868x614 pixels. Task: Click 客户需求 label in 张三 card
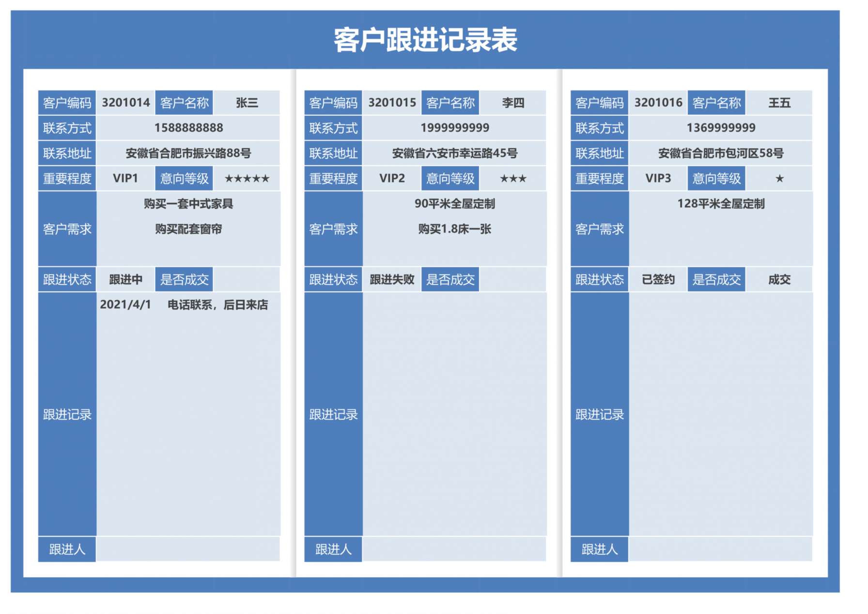(x=67, y=229)
